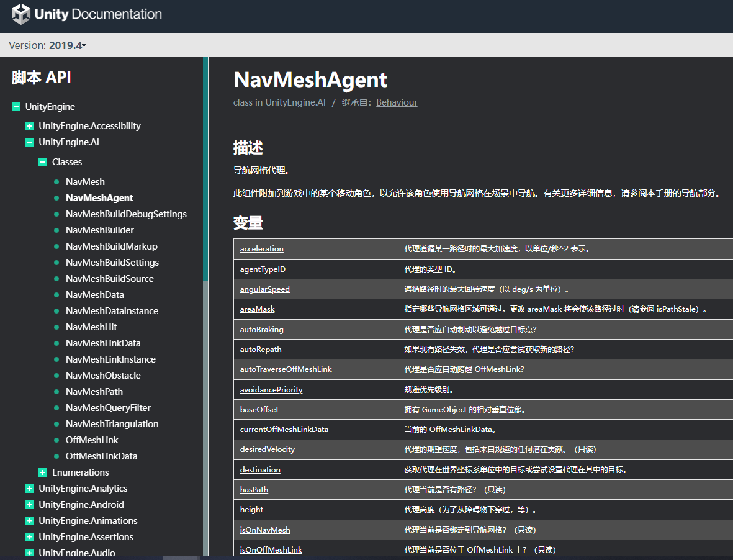Collapse the UnityEngine.AI node

tap(29, 142)
